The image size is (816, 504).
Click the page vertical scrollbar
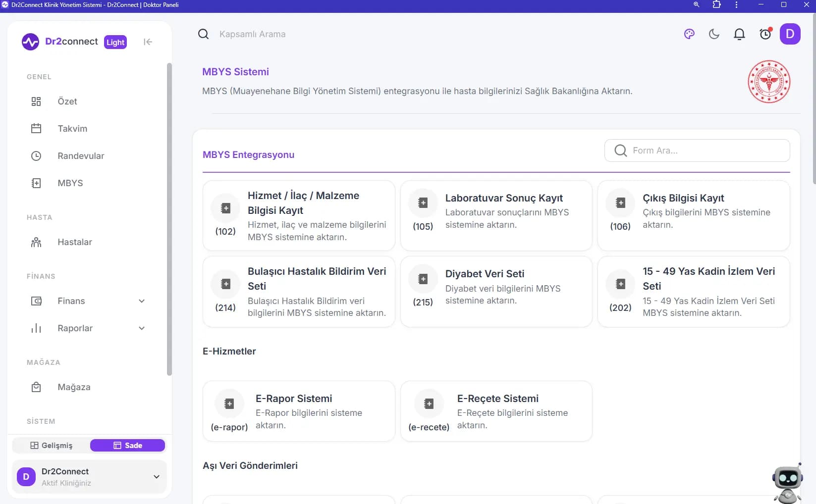coord(814,99)
